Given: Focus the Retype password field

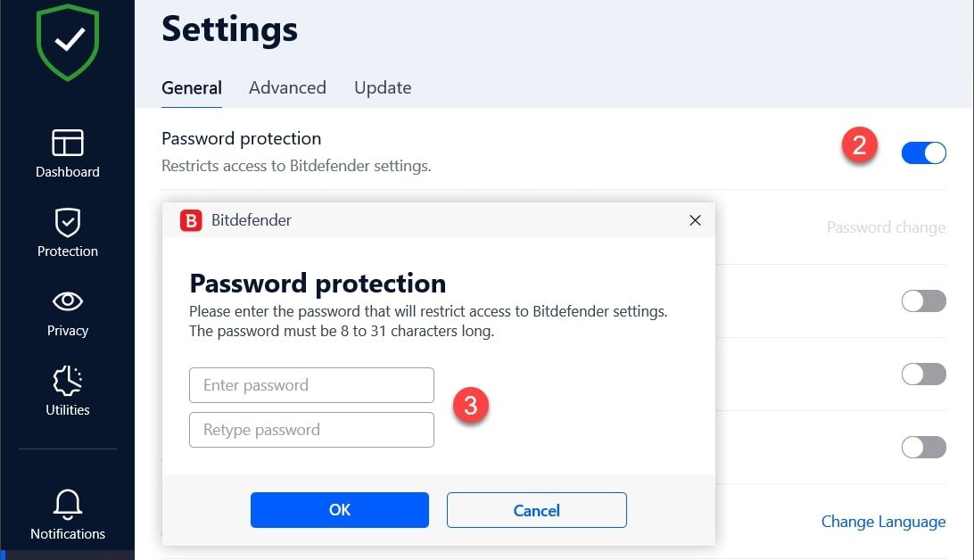Looking at the screenshot, I should click(x=311, y=430).
